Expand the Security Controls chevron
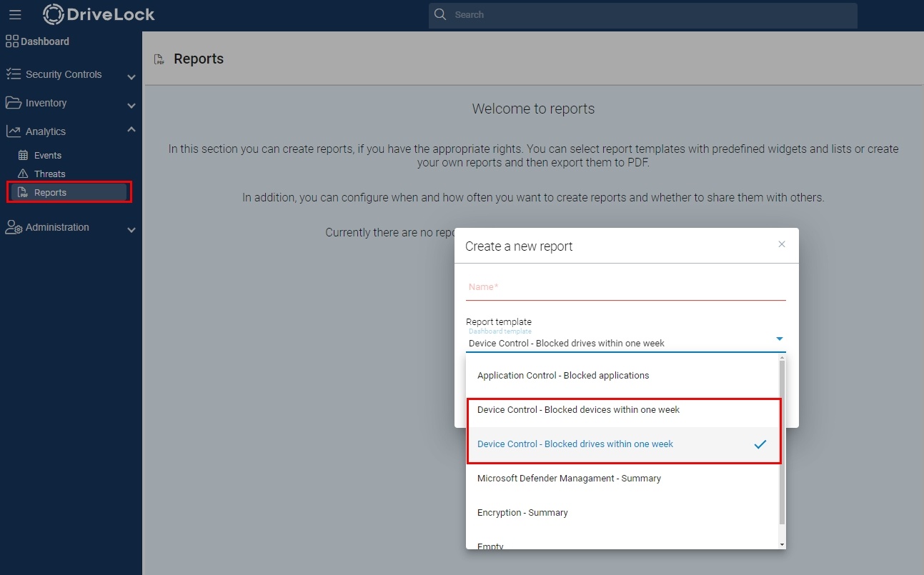This screenshot has height=575, width=924. (x=131, y=76)
